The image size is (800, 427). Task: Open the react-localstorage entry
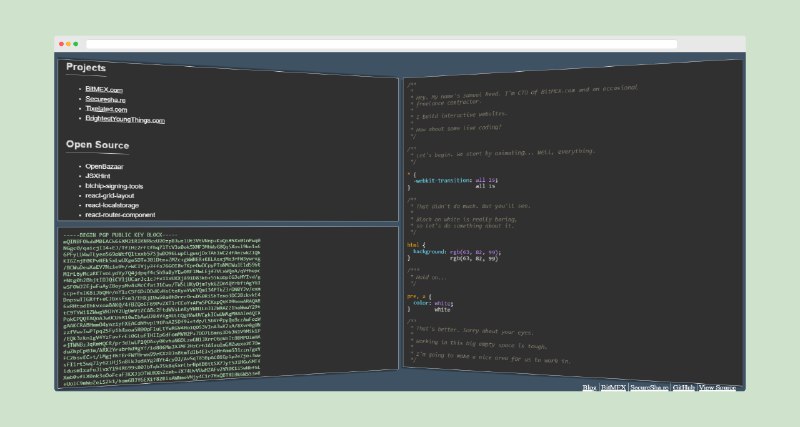point(112,205)
